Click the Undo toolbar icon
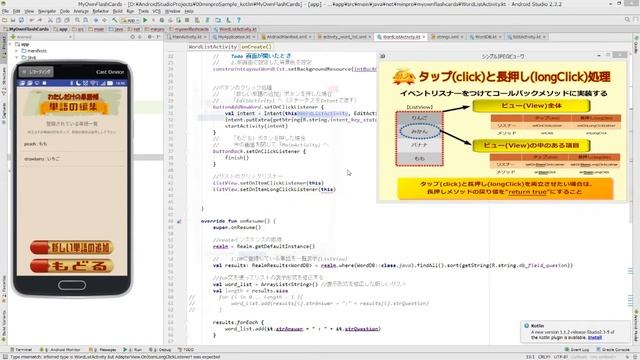Image resolution: width=640 pixels, height=360 pixels. 32,20
